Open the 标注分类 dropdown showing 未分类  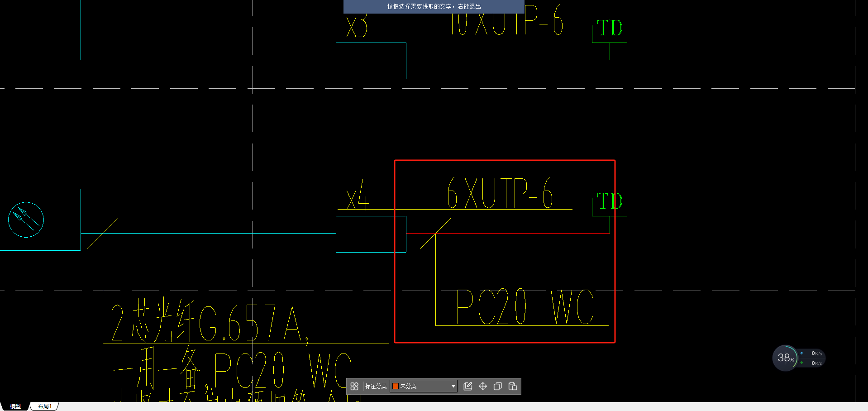[424, 386]
